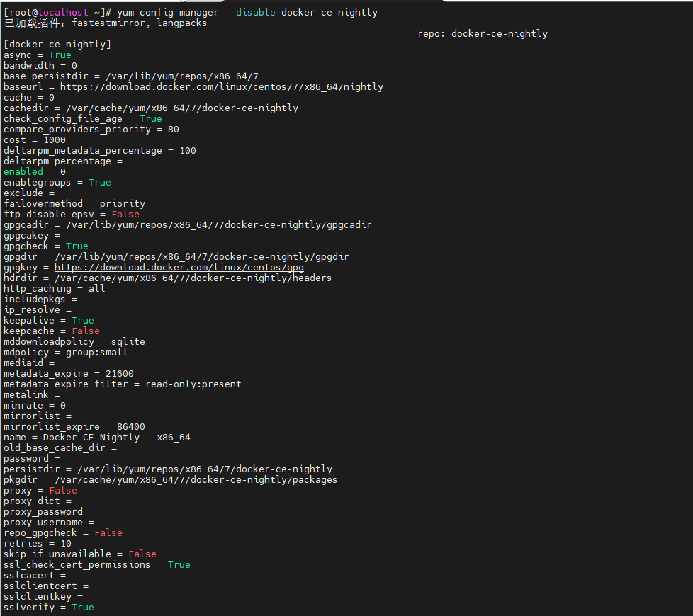Click the "http_caching = all" line

coord(55,289)
